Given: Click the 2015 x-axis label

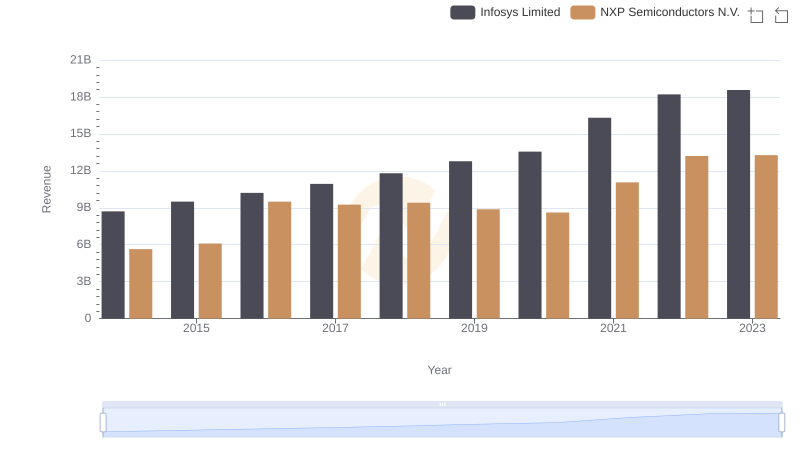Looking at the screenshot, I should point(196,328).
